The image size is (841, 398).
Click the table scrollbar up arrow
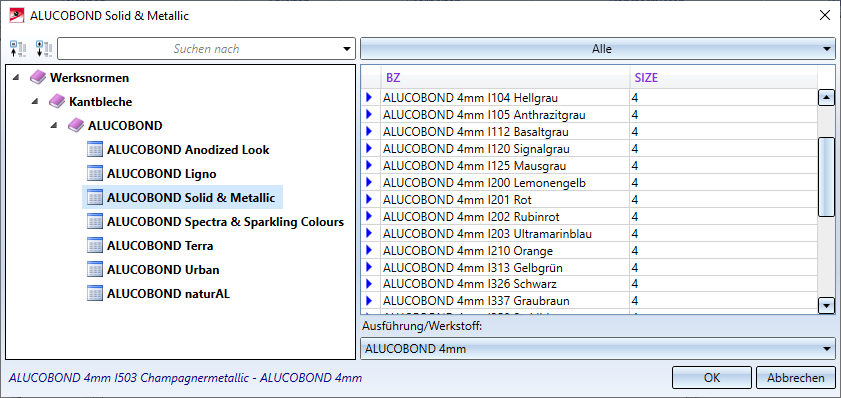826,98
